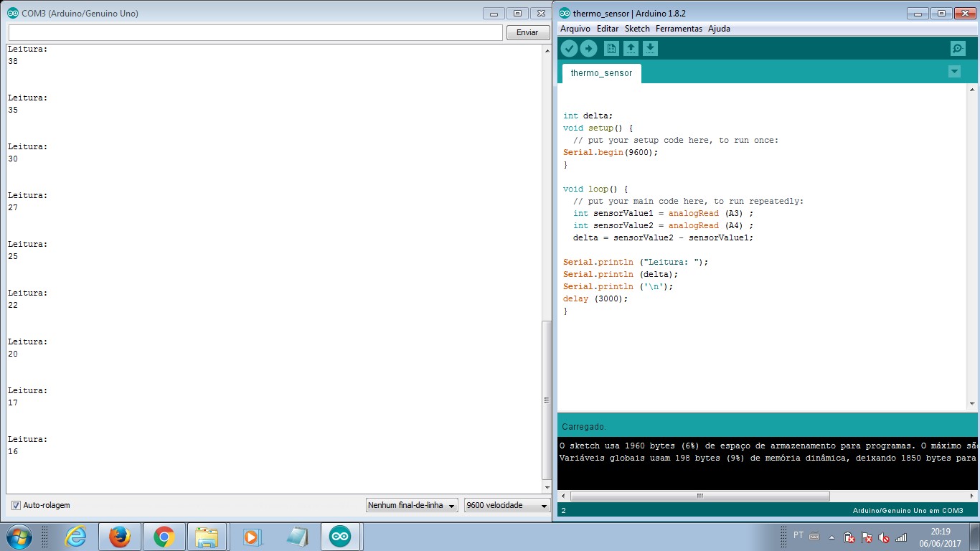The width and height of the screenshot is (980, 551).
Task: Open the Ferramentas menu
Action: (679, 29)
